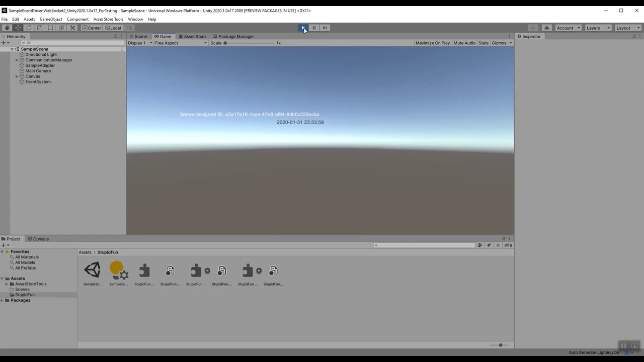Screen dimensions: 644x362
Task: Click Assets in the Project breadcrumb
Action: [x=85, y=252]
